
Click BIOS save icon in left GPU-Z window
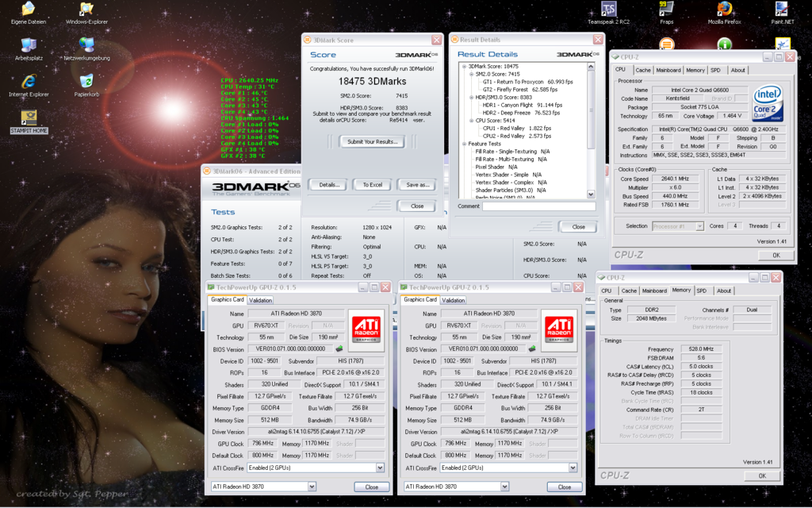coord(339,349)
